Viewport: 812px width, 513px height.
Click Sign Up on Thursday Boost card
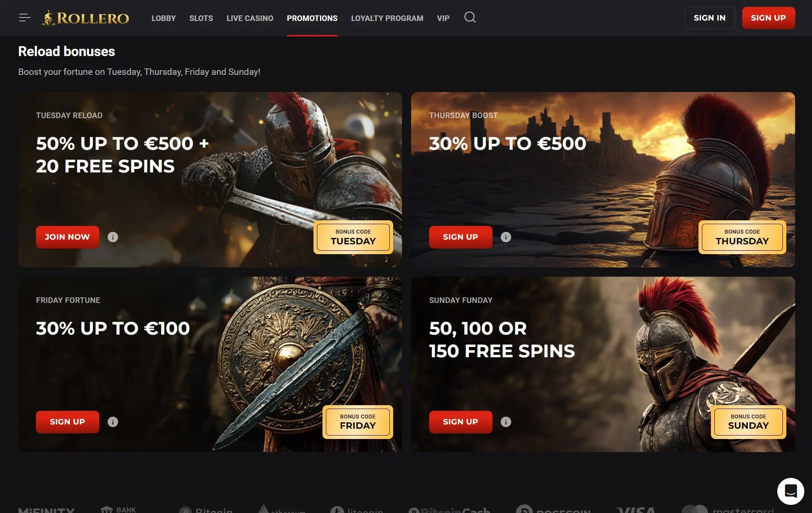461,237
